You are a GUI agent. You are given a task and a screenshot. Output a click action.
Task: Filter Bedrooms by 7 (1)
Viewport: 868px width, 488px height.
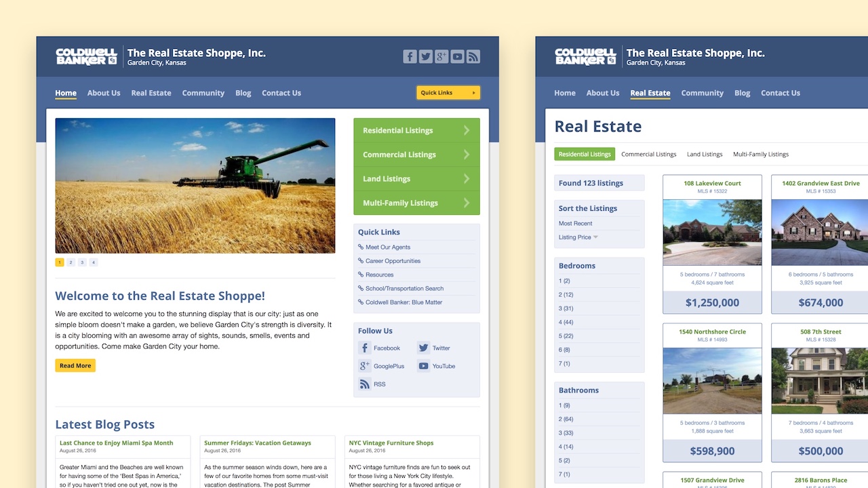564,363
